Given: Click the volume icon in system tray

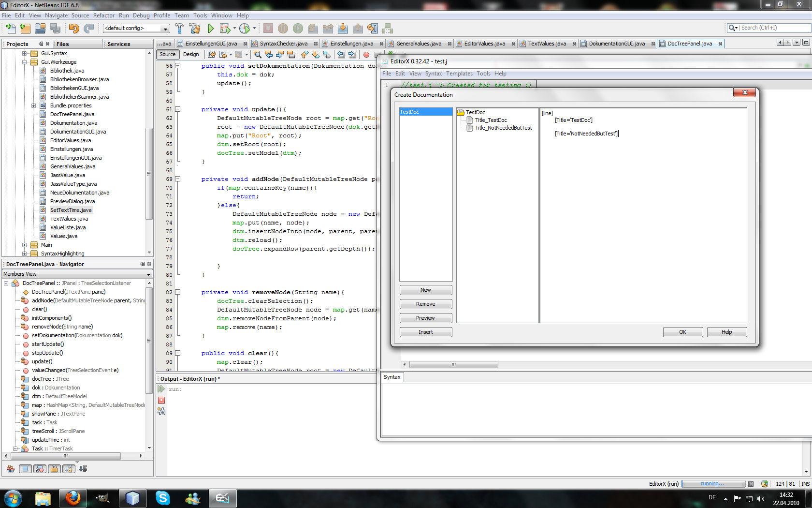Looking at the screenshot, I should [x=761, y=498].
